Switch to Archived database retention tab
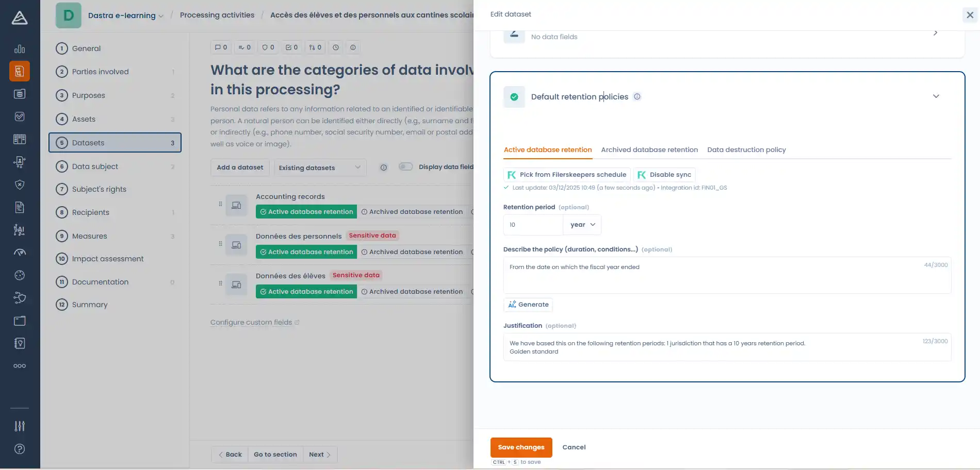This screenshot has width=980, height=470. 649,150
